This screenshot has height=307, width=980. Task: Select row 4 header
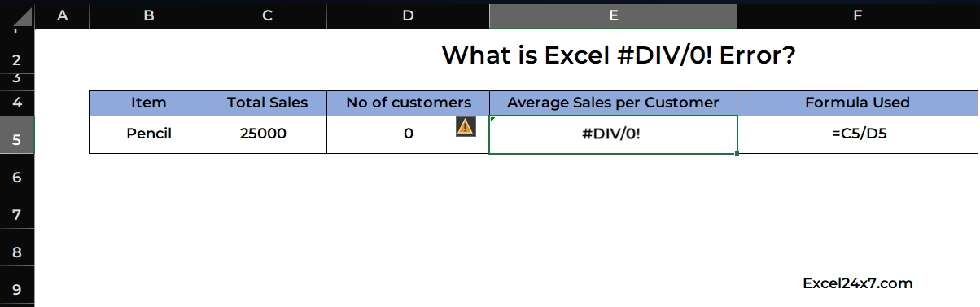pyautogui.click(x=17, y=103)
